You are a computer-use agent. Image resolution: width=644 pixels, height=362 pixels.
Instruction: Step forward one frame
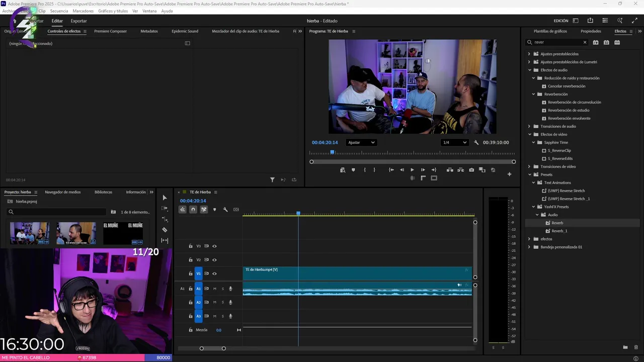(x=423, y=170)
